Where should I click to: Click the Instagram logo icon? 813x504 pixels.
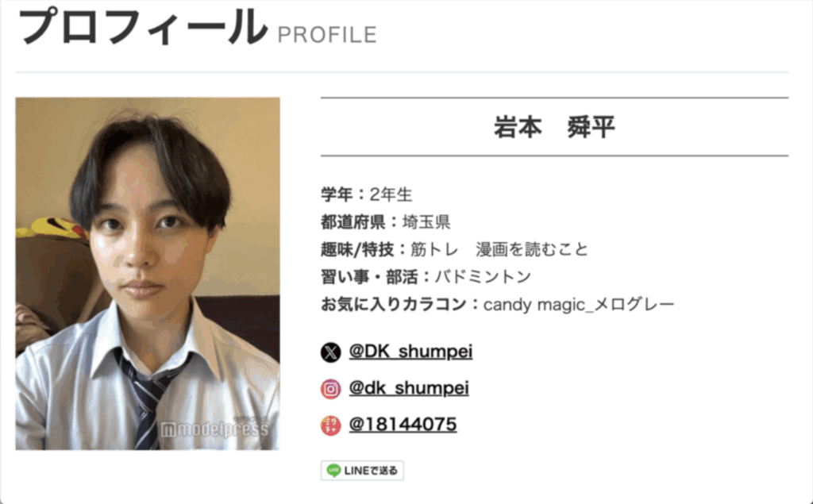[x=330, y=389]
